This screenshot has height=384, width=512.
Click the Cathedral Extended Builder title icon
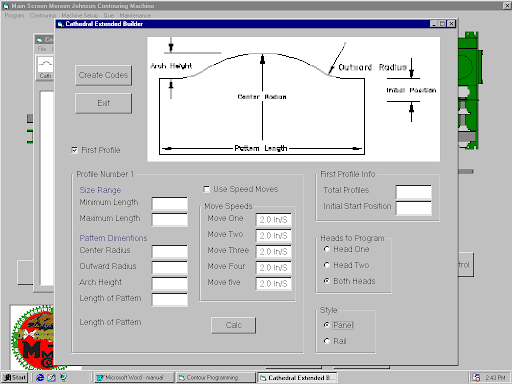60,24
